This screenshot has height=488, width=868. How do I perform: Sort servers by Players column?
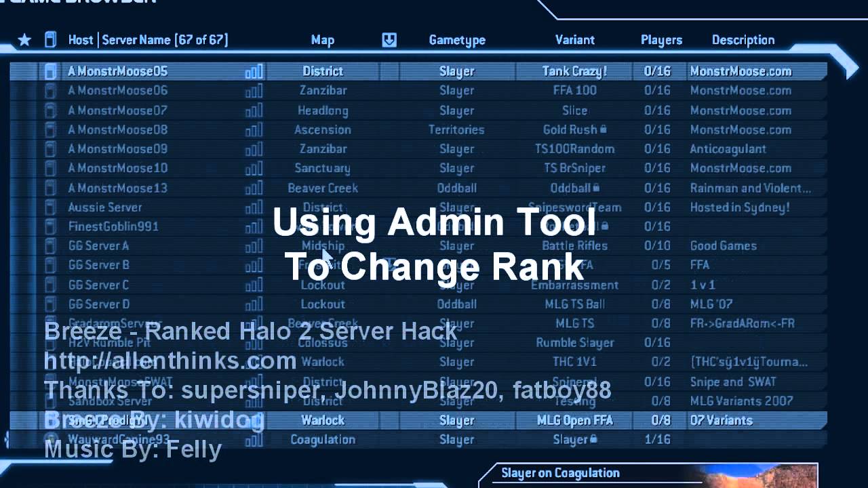pos(661,40)
